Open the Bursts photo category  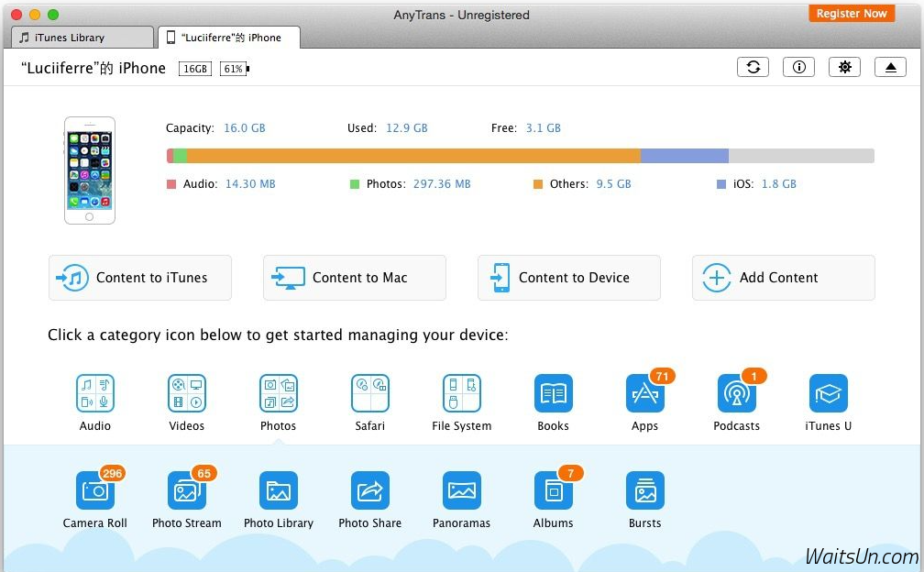pyautogui.click(x=645, y=491)
